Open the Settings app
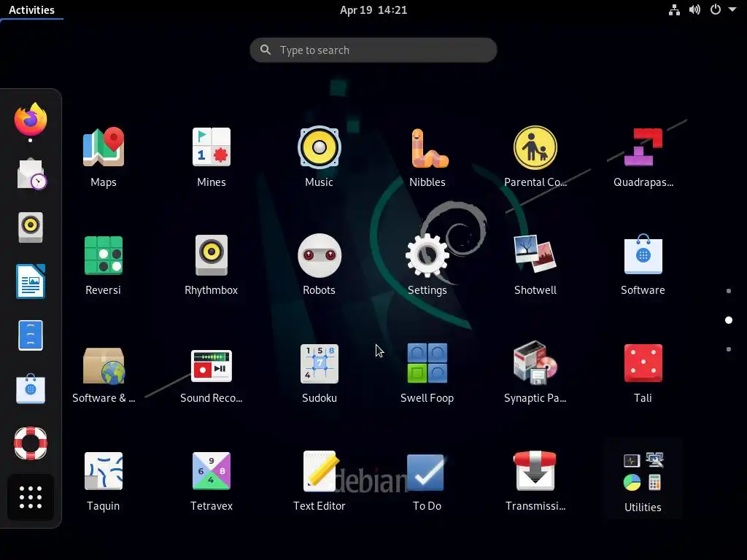This screenshot has width=747, height=560. click(x=427, y=265)
